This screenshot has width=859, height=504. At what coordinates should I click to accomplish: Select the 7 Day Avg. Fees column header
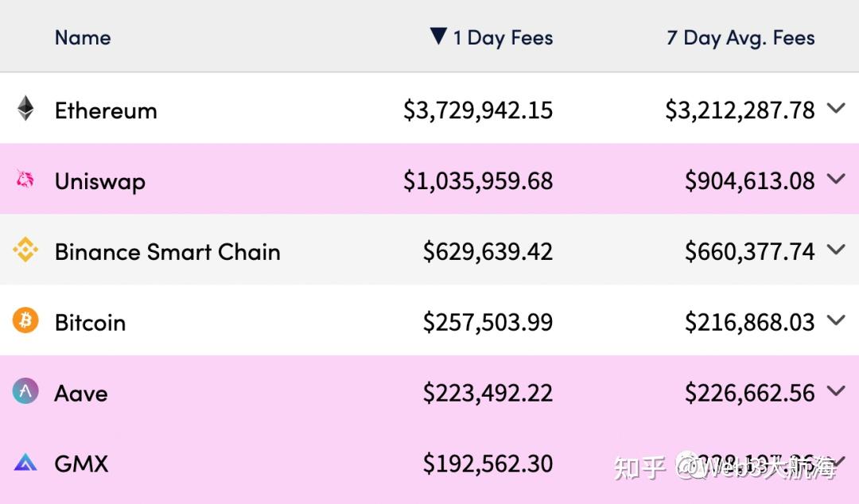(740, 37)
